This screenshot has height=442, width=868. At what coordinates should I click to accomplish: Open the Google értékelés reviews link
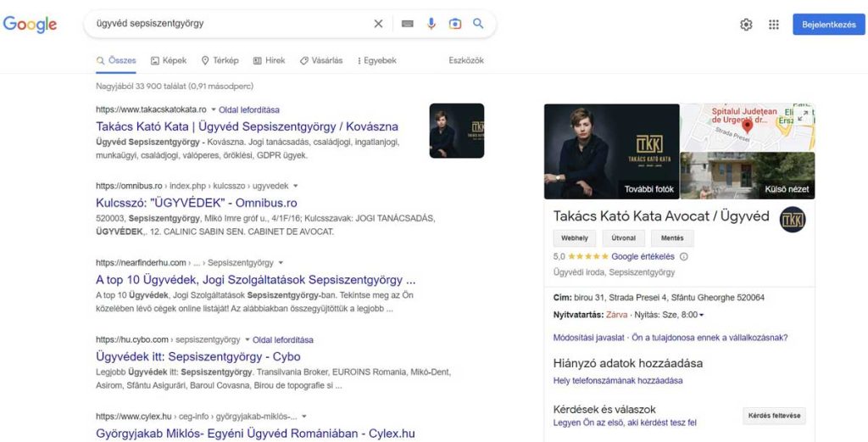pyautogui.click(x=643, y=256)
